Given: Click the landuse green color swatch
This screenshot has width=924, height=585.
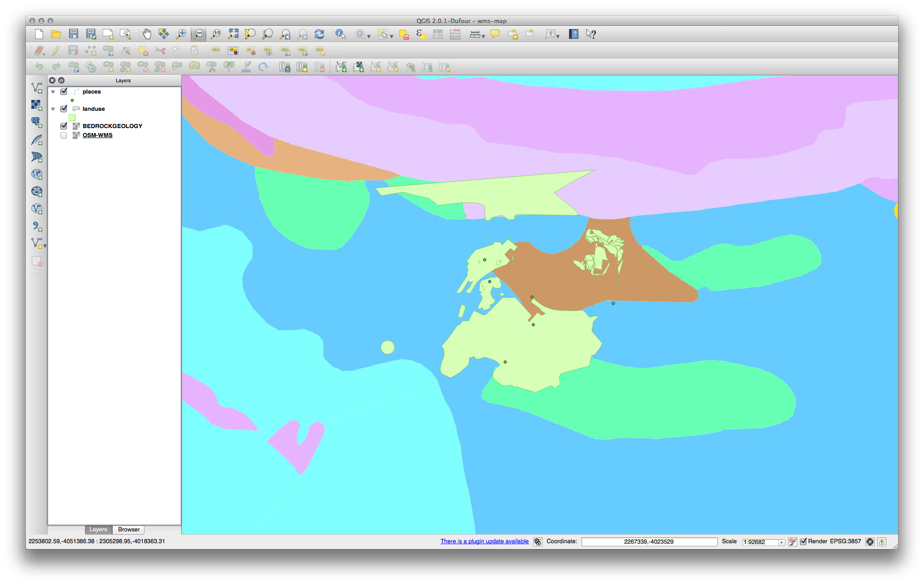Looking at the screenshot, I should [72, 118].
